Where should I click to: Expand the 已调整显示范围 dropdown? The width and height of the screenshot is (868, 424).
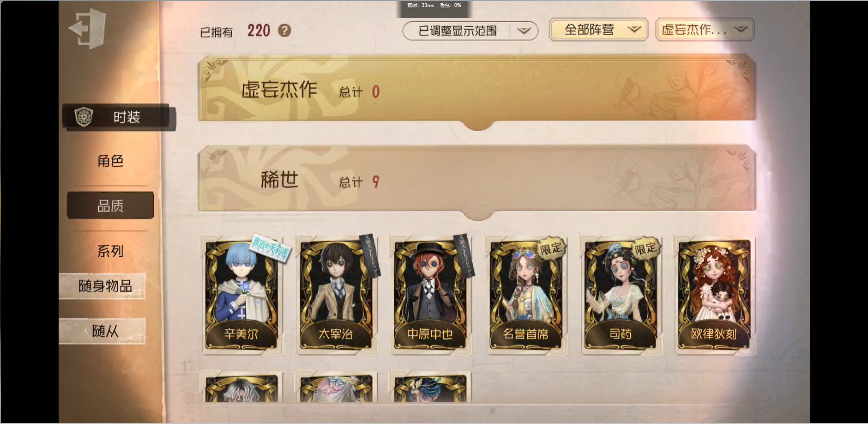pos(470,31)
